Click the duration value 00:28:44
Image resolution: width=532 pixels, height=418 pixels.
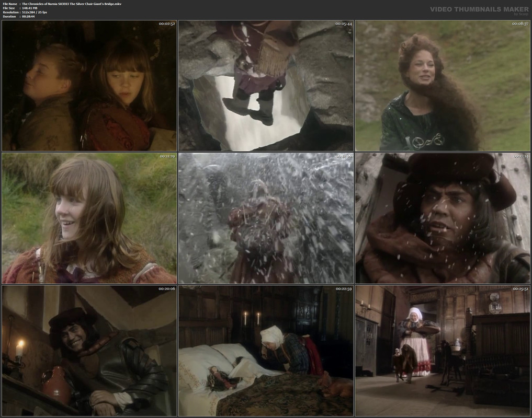[x=28, y=16]
